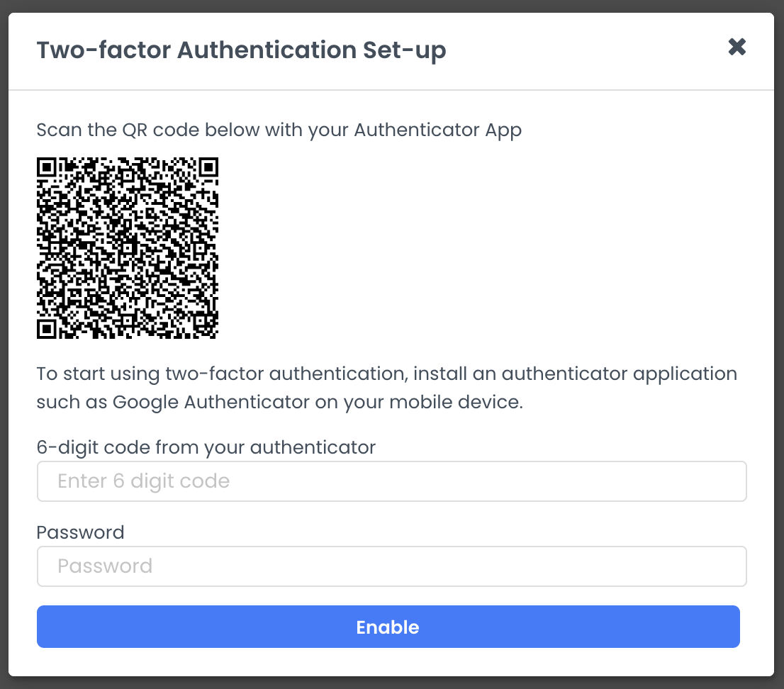Viewport: 784px width, 689px height.
Task: Click the Enable label on the blue button
Action: 388,627
